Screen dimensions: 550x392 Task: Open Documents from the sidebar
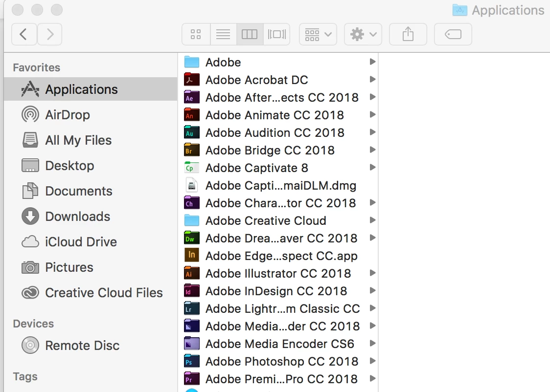click(91, 191)
